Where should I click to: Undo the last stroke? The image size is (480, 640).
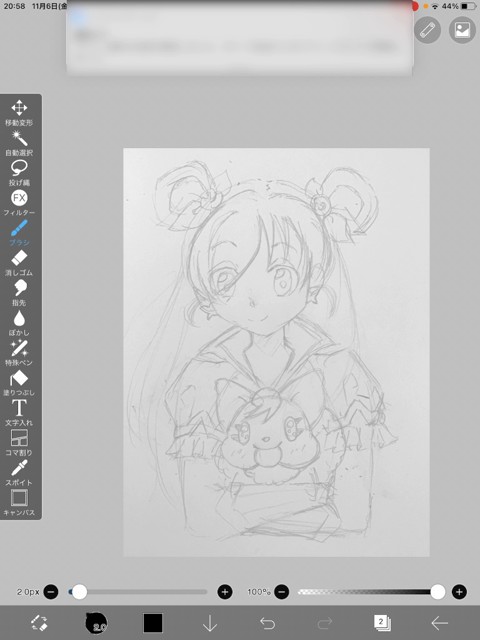point(268,623)
